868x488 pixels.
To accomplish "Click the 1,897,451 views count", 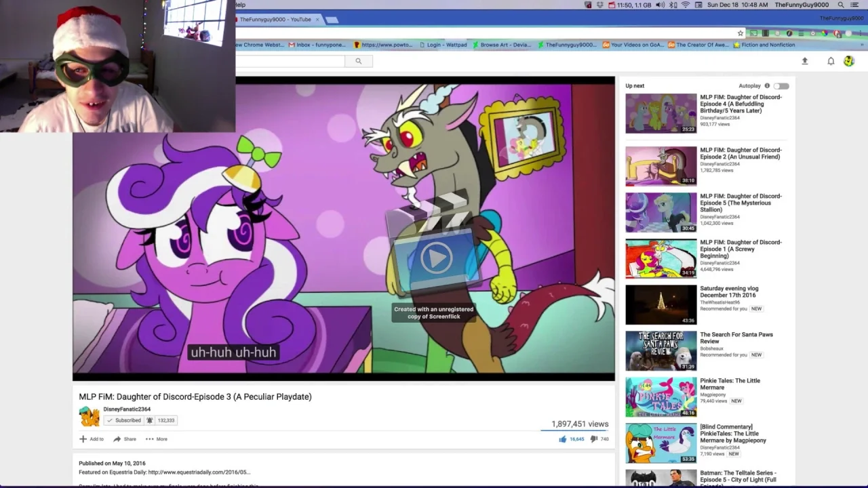I will pos(580,424).
